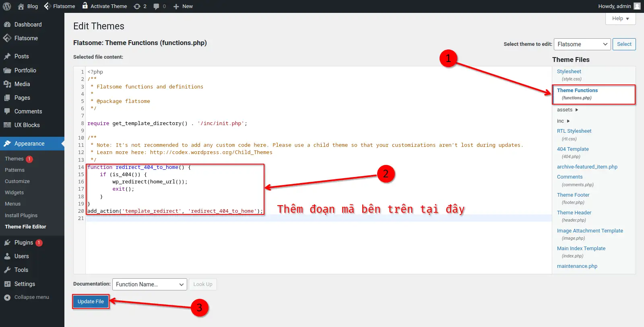This screenshot has height=327, width=644.
Task: Click the Select theme button
Action: (x=624, y=44)
